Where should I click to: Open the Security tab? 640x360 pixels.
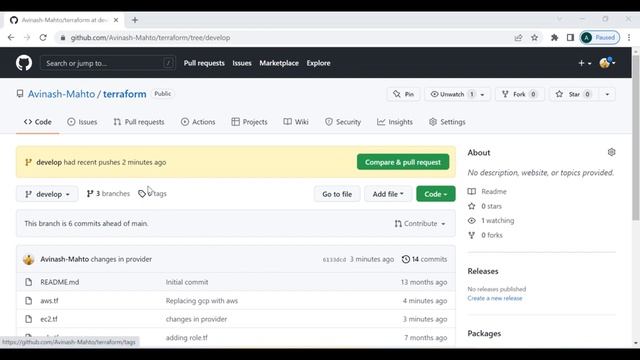[x=343, y=122]
